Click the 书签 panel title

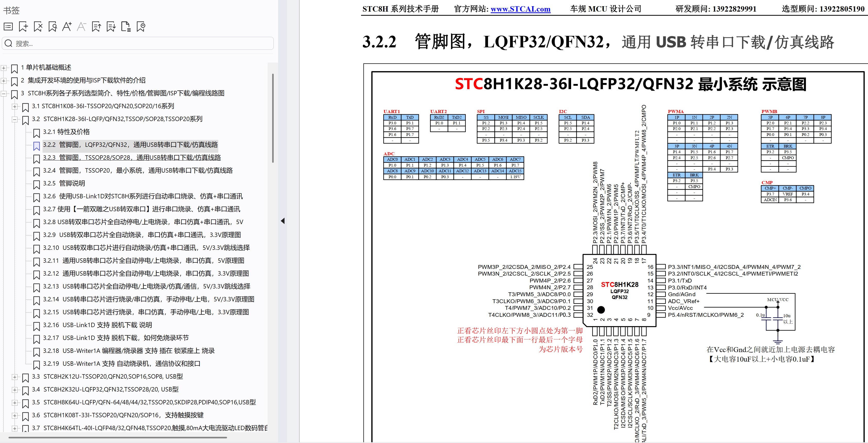[11, 11]
